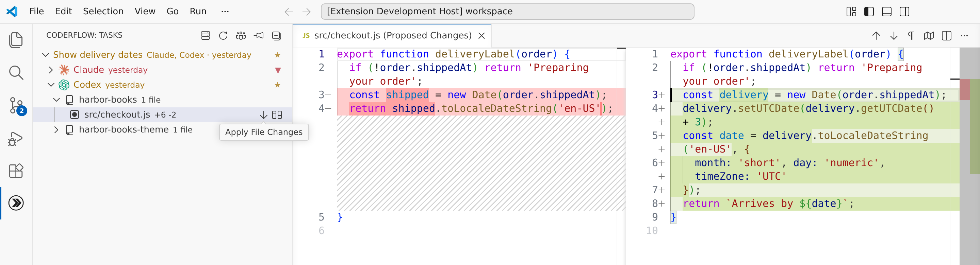Toggle whitespace paragraph icon in diff toolbar
Screen dimensions: 980x265
911,36
